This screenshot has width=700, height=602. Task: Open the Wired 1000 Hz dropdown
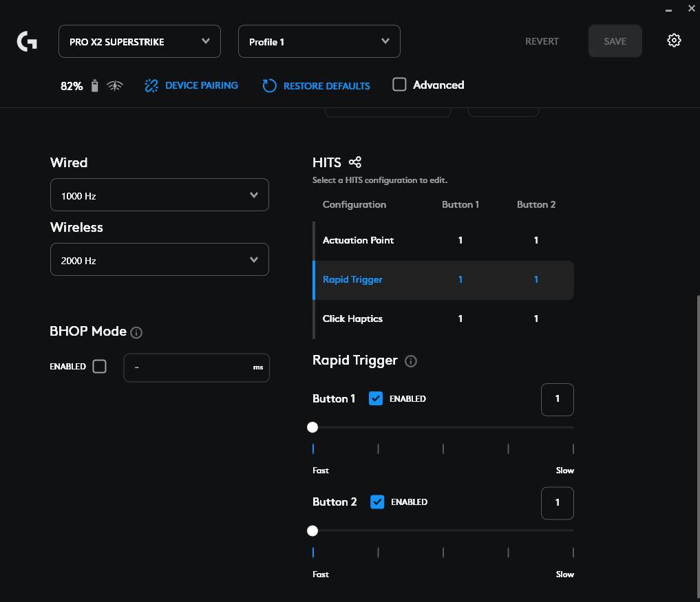[x=159, y=195]
